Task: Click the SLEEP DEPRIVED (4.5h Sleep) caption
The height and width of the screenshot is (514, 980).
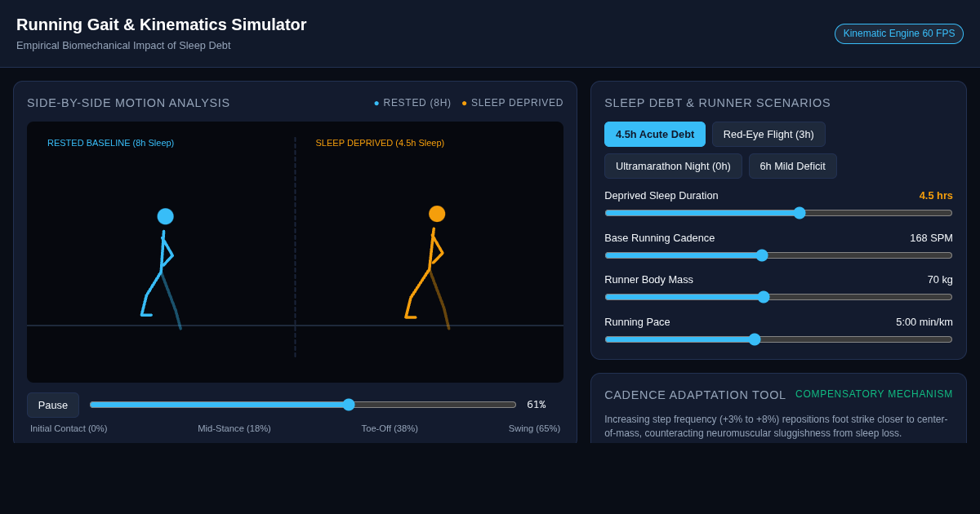Action: point(380,143)
